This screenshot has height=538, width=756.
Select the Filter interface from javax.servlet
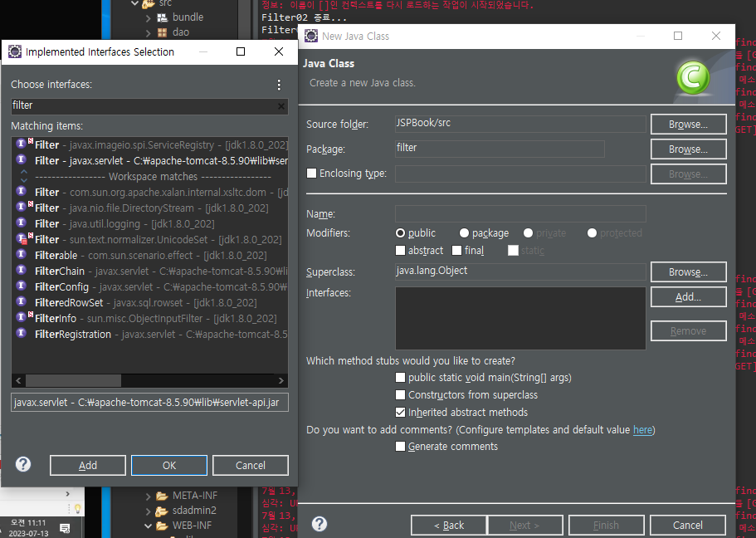pyautogui.click(x=149, y=161)
